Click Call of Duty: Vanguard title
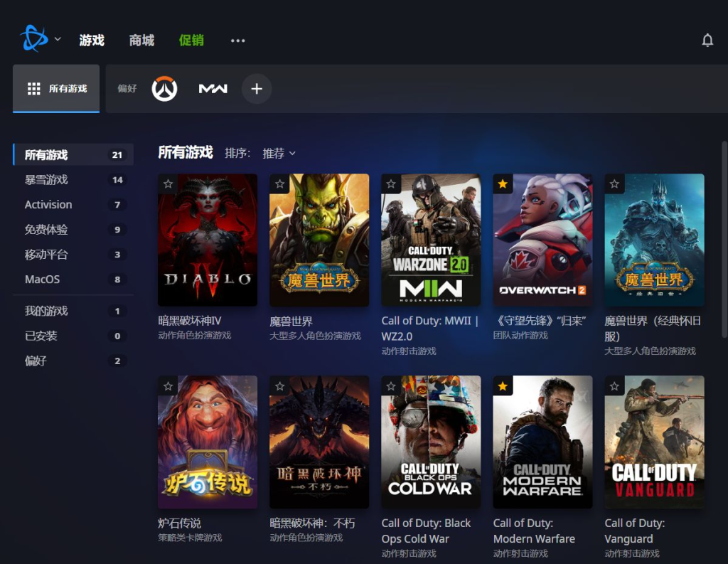 click(635, 531)
